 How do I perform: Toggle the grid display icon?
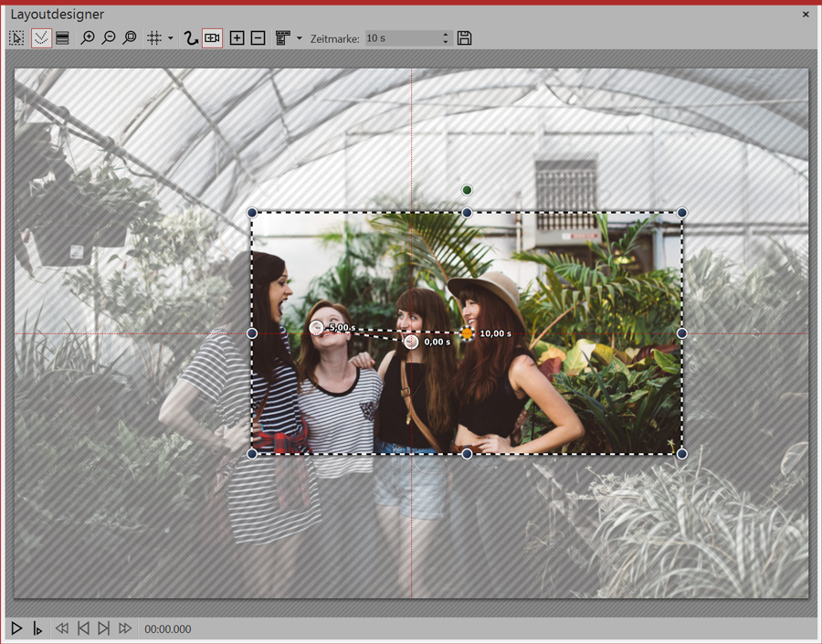pos(154,38)
